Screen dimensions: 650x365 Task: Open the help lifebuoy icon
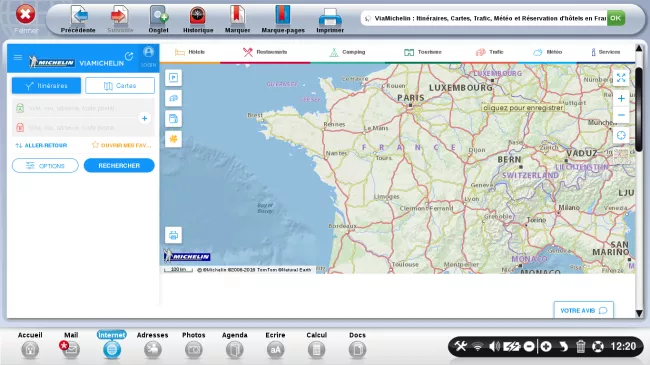pos(598,346)
